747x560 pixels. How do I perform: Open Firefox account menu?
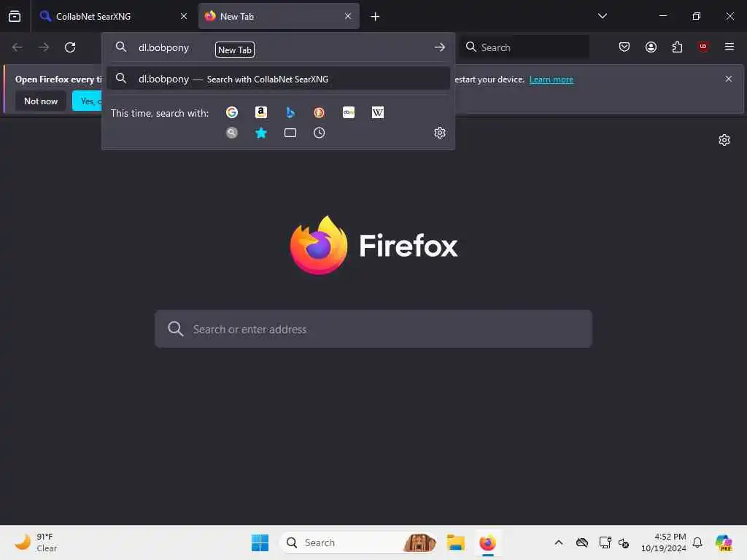[651, 47]
